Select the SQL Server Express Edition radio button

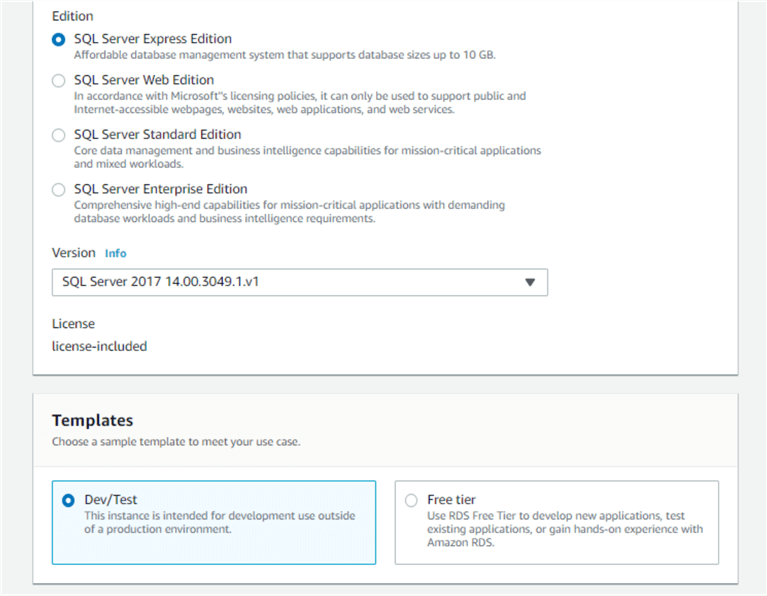tap(59, 39)
